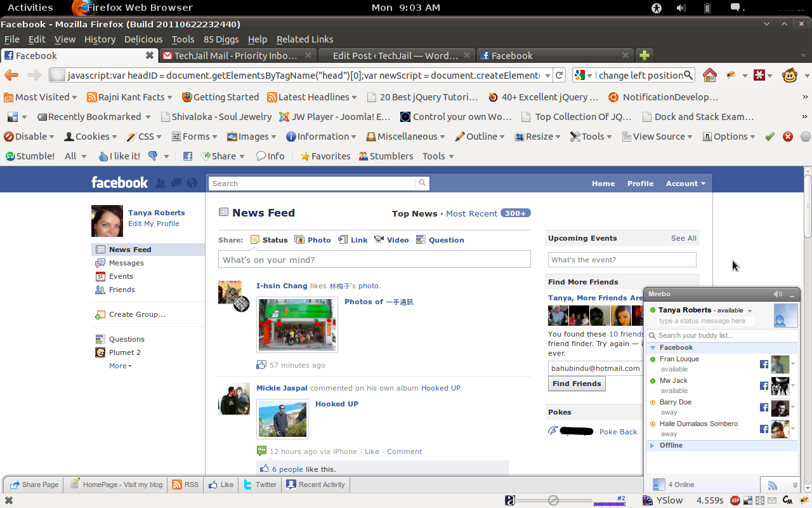The image size is (812, 508).
Task: Open dropdown arrow next to Barry Doe
Action: pos(793,408)
